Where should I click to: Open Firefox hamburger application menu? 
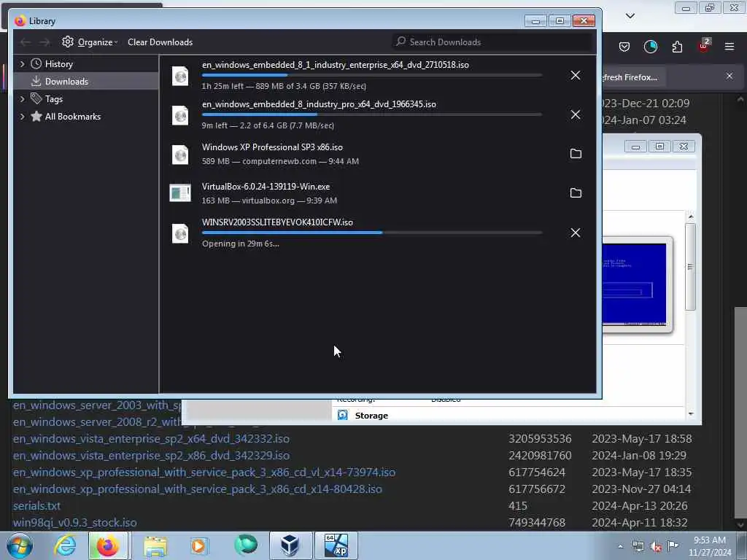[x=729, y=47]
